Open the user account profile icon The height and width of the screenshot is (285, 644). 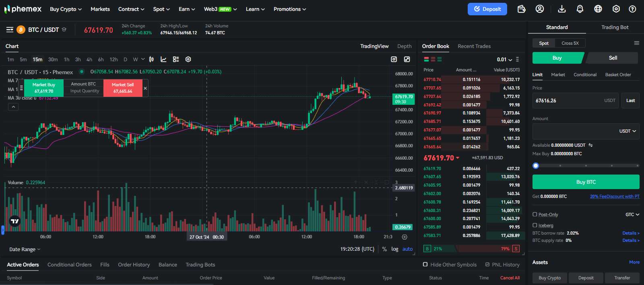tap(540, 9)
